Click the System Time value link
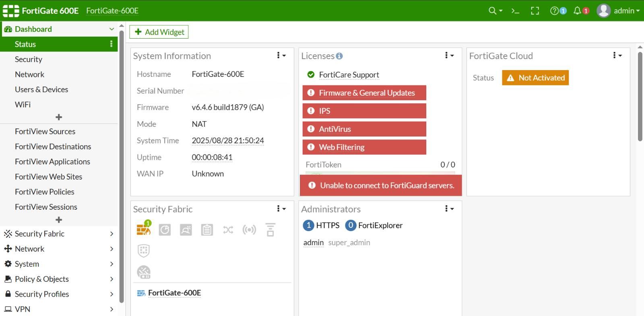This screenshot has height=316, width=644. pos(228,140)
